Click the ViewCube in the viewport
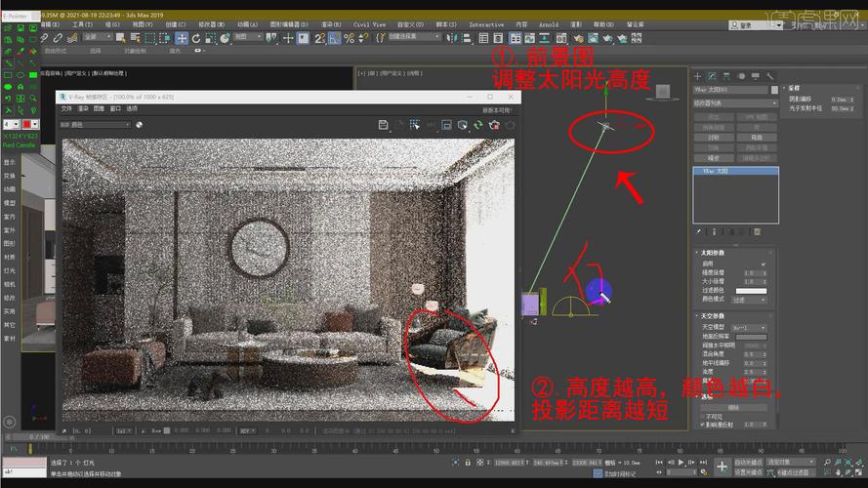Viewport: 868px width, 488px height. coord(663,93)
